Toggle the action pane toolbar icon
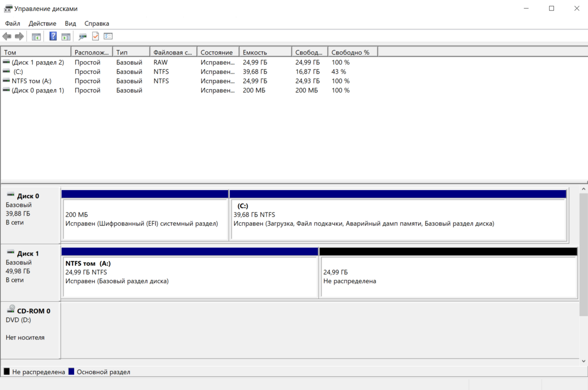This screenshot has width=588, height=390. [66, 37]
